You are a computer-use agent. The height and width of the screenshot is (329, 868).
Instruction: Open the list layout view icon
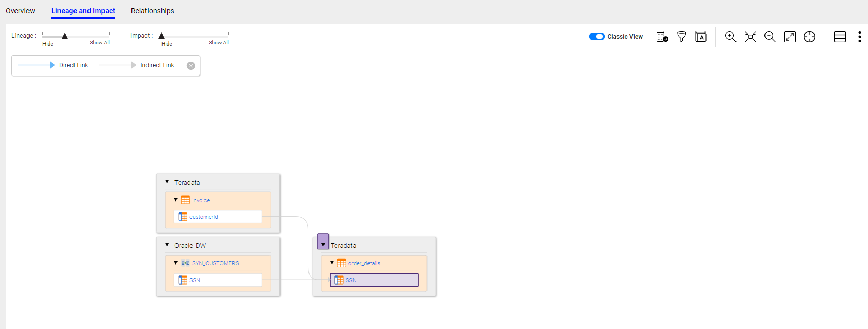coord(840,36)
